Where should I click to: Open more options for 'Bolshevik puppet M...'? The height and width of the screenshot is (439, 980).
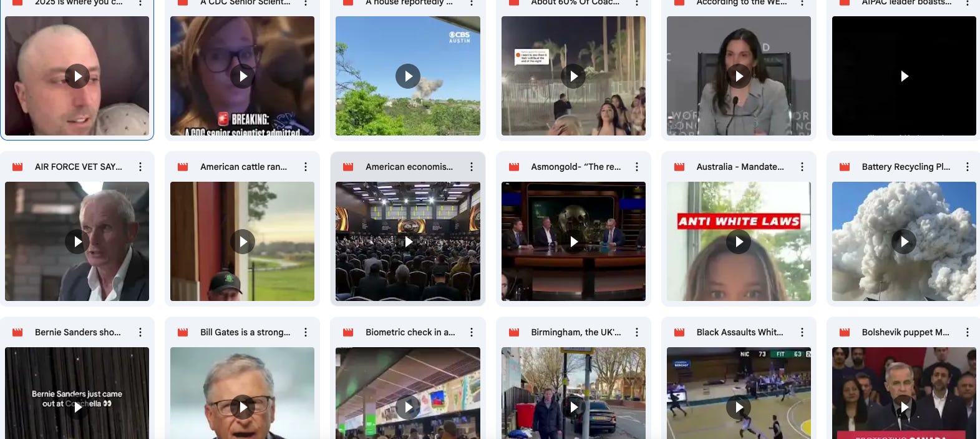point(968,332)
